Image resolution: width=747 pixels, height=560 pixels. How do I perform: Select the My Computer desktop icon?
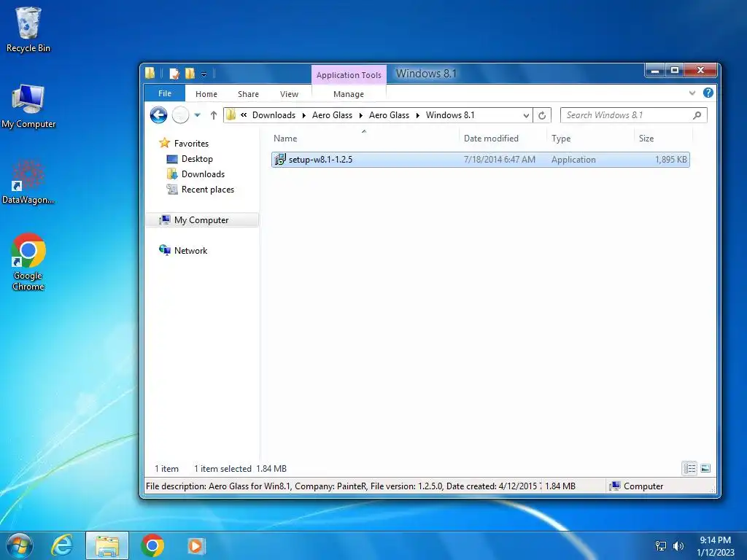coord(28,106)
